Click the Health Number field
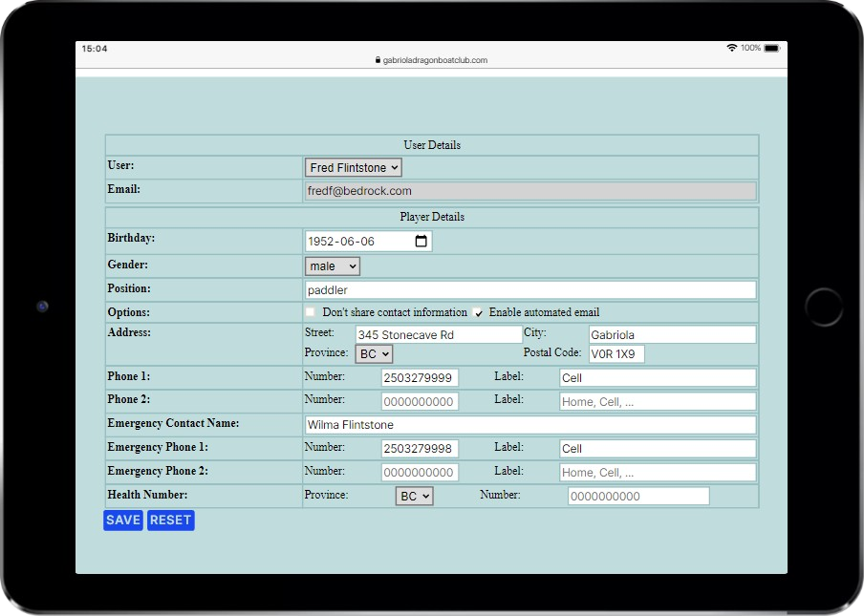 [x=638, y=496]
